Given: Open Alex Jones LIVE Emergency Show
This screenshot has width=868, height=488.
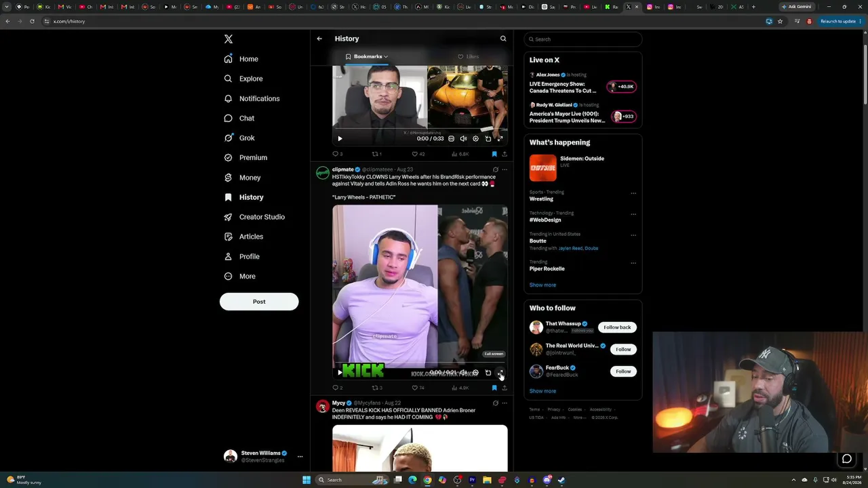Looking at the screenshot, I should pyautogui.click(x=583, y=84).
